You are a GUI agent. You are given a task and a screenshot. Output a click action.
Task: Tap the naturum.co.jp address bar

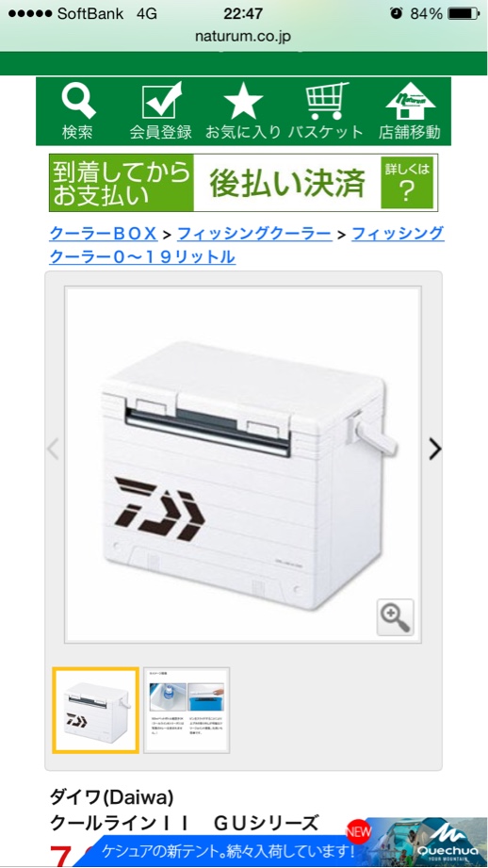coord(243,37)
